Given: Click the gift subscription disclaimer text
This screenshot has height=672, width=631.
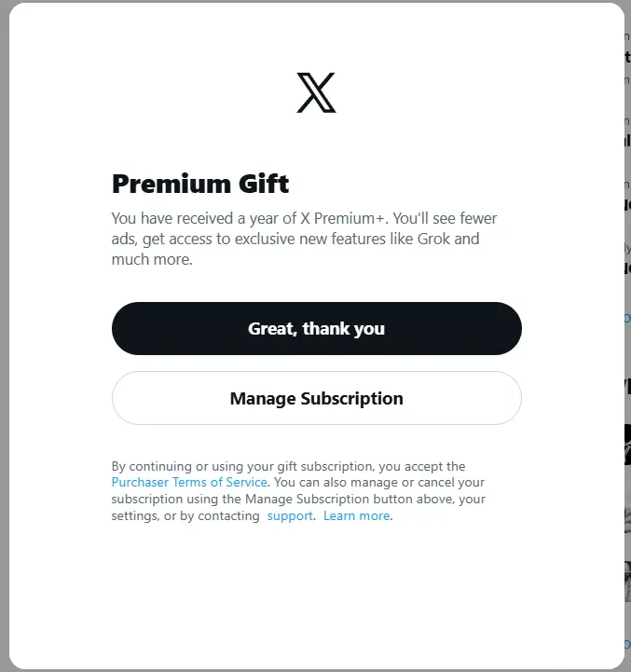Looking at the screenshot, I should [298, 490].
